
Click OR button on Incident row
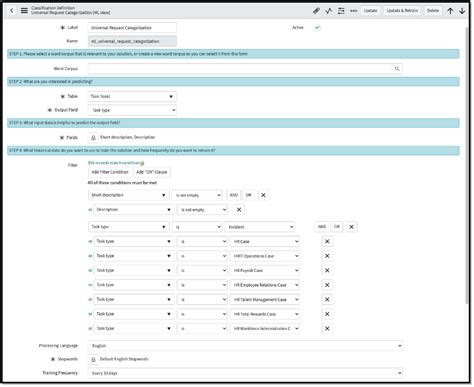337,227
